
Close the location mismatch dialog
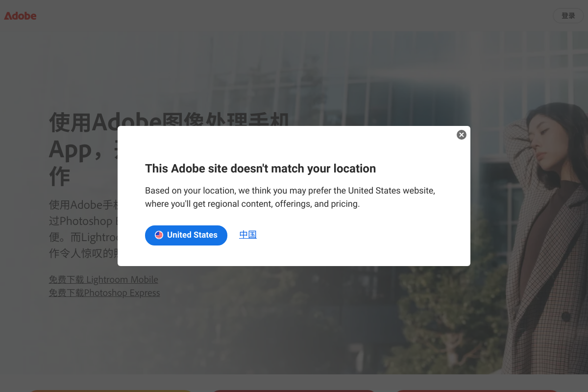[462, 135]
